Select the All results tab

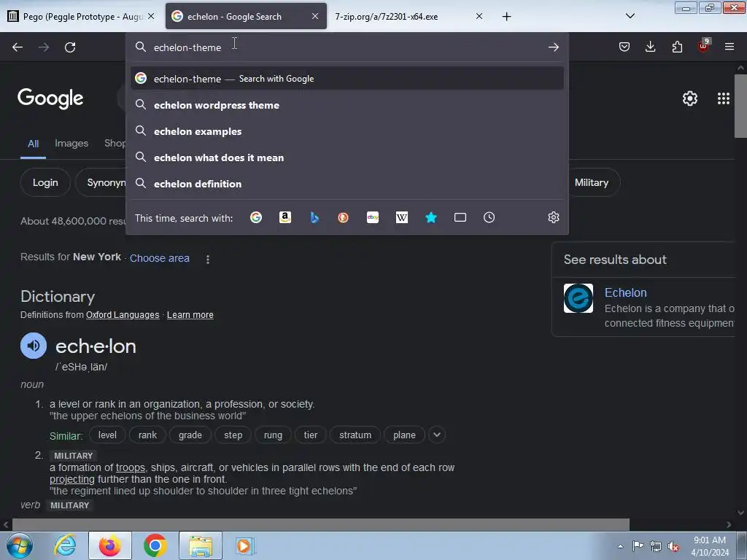tap(33, 144)
